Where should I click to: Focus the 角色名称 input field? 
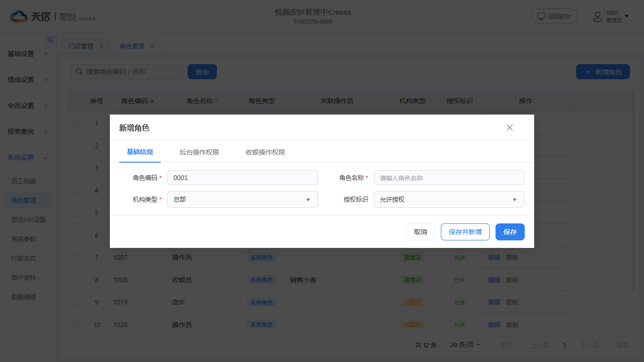449,178
